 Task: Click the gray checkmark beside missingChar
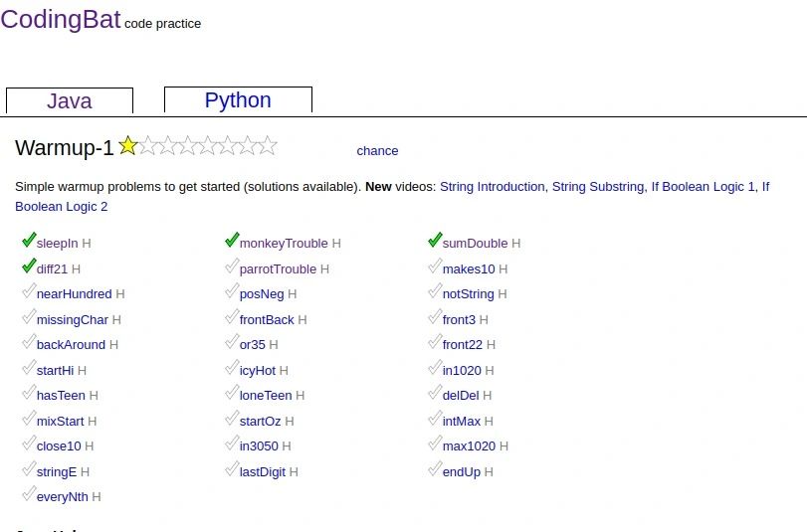(29, 316)
